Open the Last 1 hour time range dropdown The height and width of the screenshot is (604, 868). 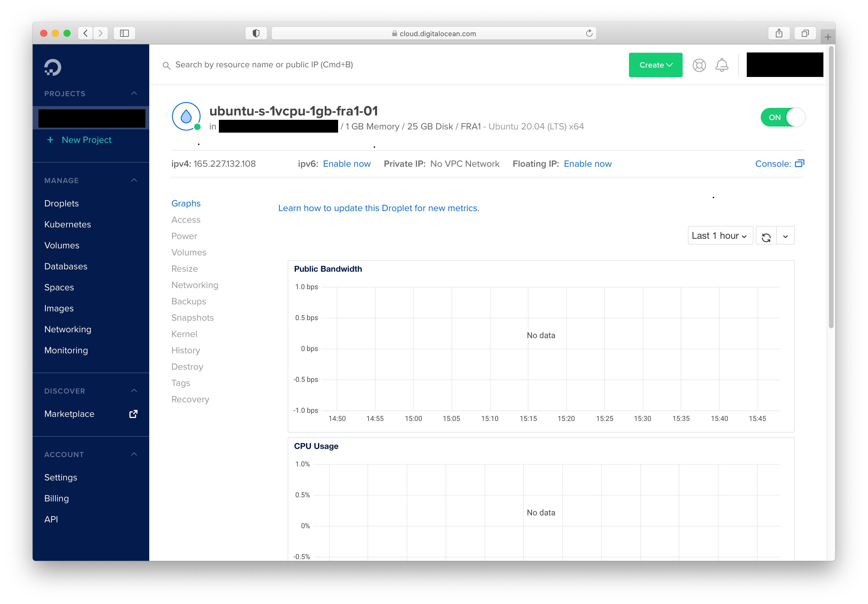pyautogui.click(x=719, y=235)
